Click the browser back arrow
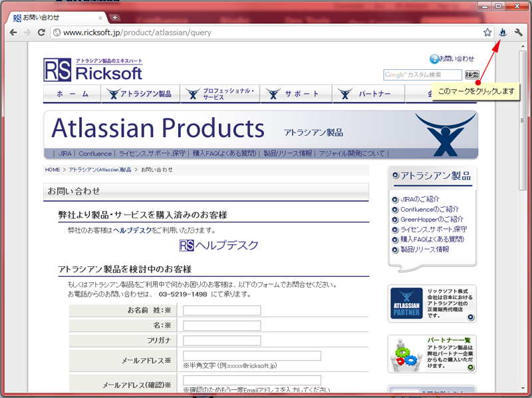 pos(13,33)
